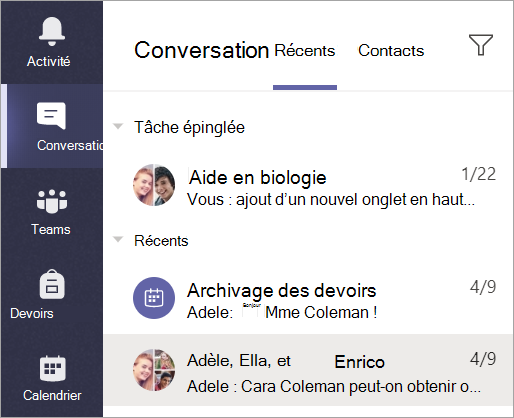Click the Activité label in sidebar
Image resolution: width=514 pixels, height=418 pixels.
pyautogui.click(x=49, y=61)
